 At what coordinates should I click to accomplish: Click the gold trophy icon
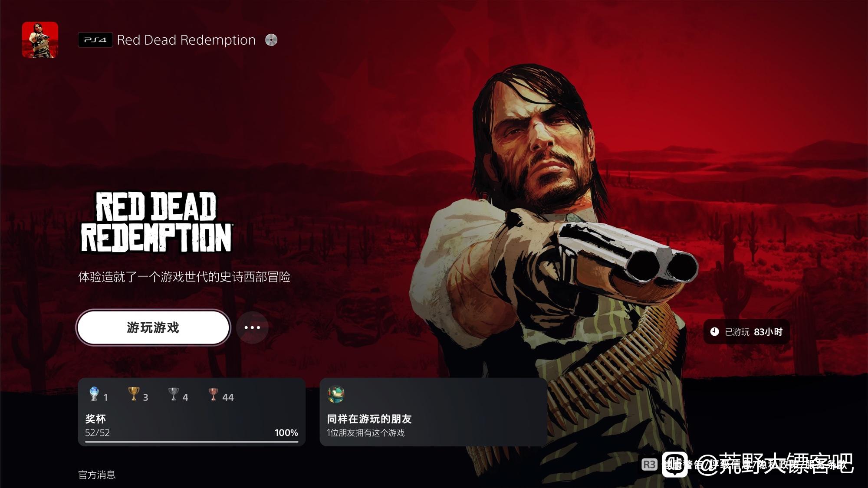pyautogui.click(x=134, y=394)
